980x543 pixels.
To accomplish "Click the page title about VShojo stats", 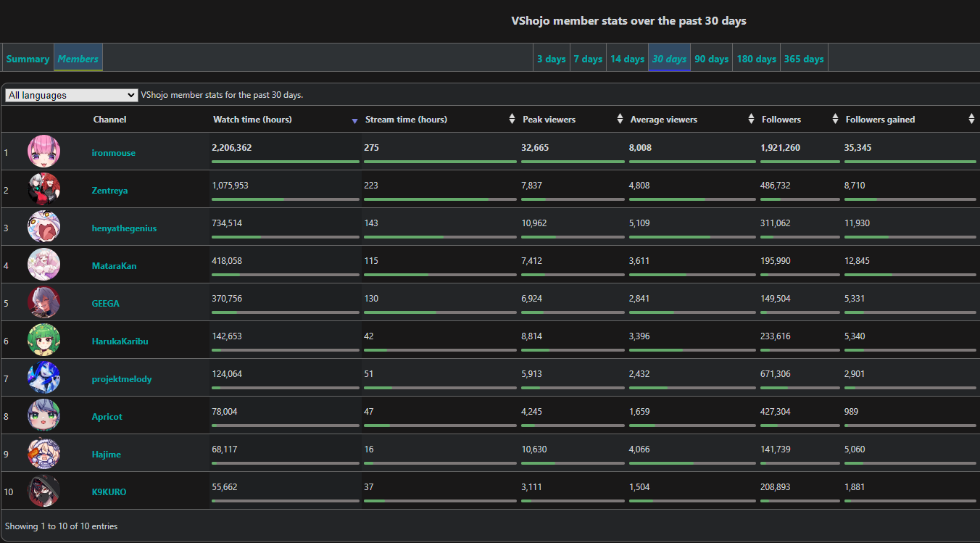I will [629, 21].
